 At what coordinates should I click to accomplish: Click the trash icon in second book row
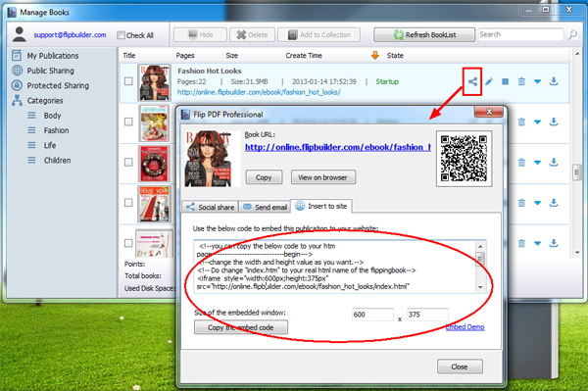pyautogui.click(x=521, y=122)
